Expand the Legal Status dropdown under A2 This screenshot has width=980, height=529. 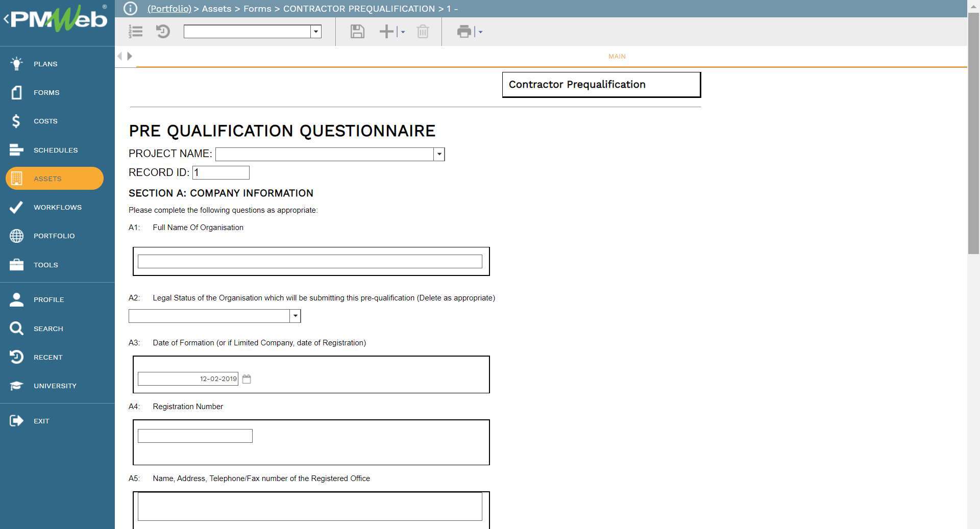point(295,316)
